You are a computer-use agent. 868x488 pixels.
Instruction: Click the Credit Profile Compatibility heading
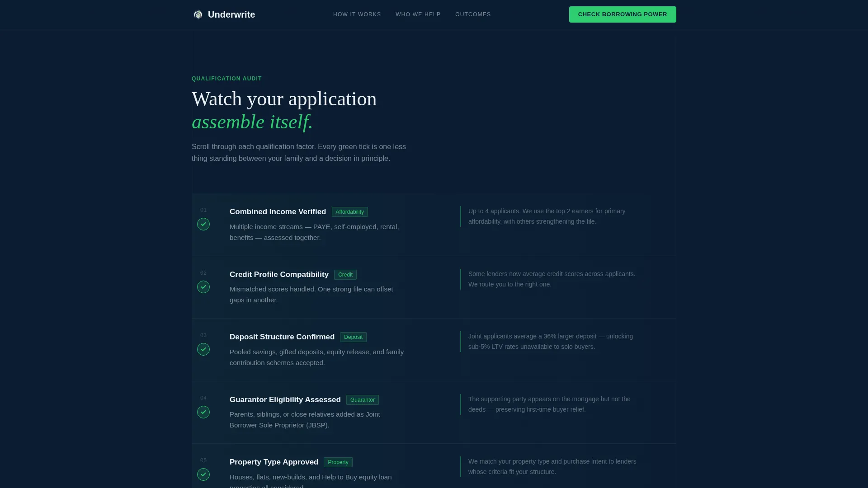(x=279, y=274)
